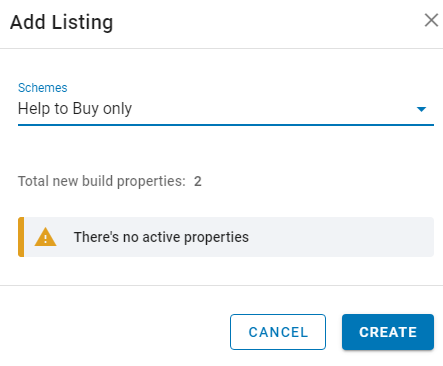
Task: Click the alert symbol beside the no-properties message
Action: click(x=46, y=237)
